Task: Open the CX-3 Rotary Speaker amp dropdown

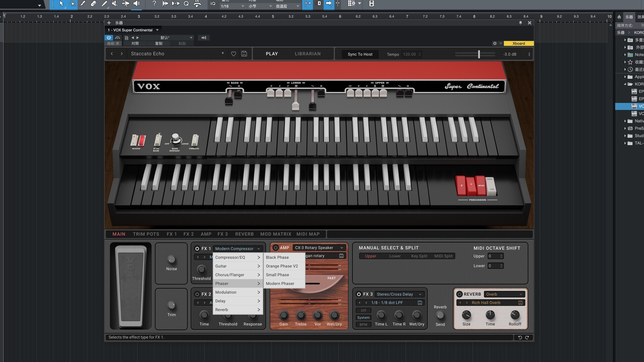Action: (x=319, y=248)
